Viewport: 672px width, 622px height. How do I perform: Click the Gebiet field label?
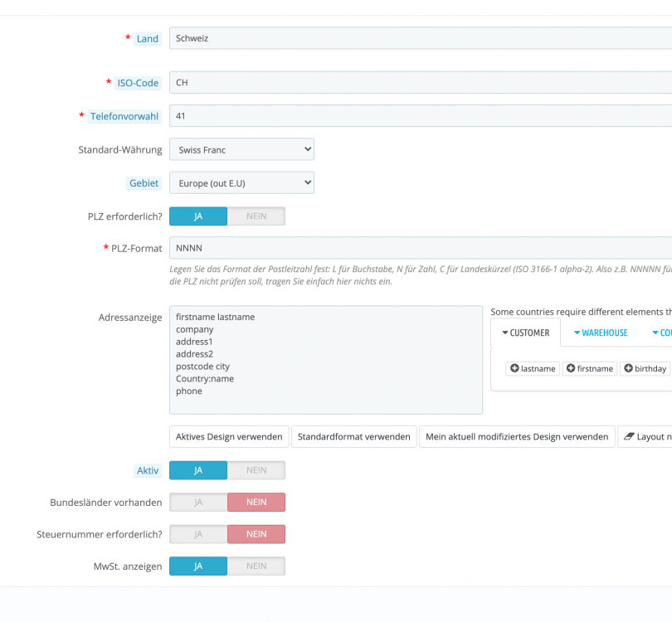[144, 183]
